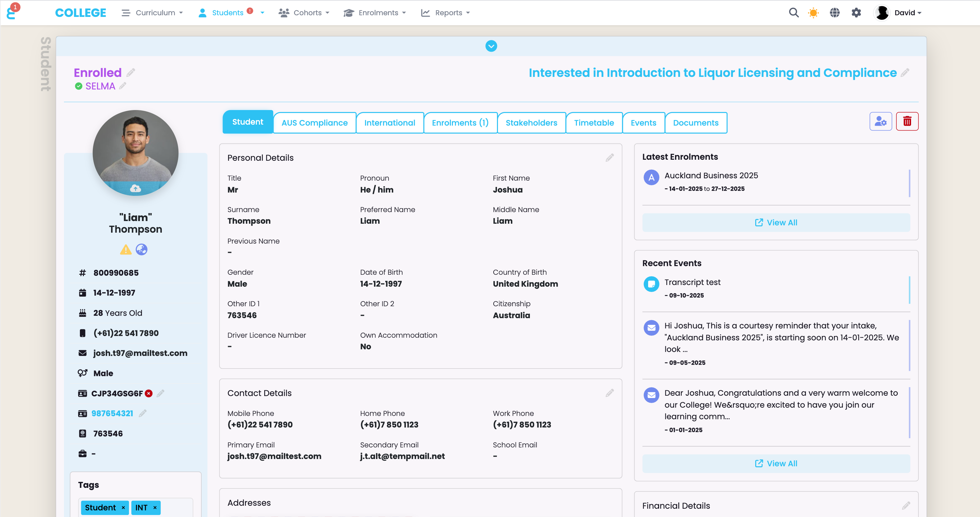The width and height of the screenshot is (980, 517).
Task: Open the settings gear icon
Action: 856,13
